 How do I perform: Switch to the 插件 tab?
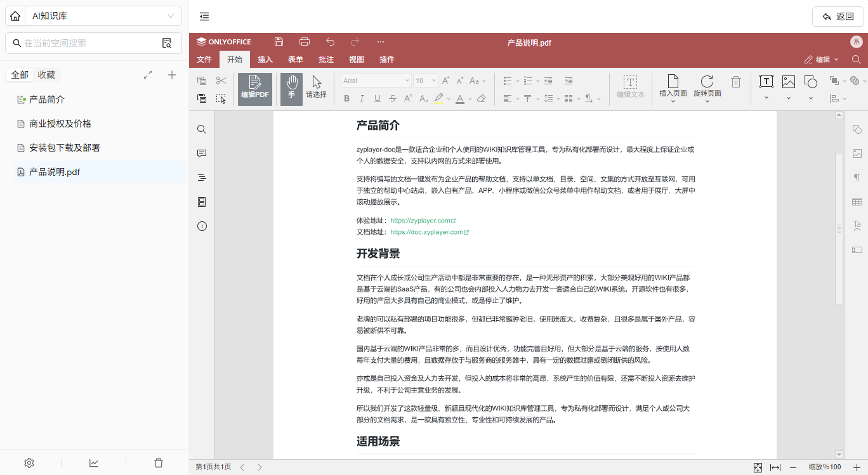pyautogui.click(x=387, y=60)
